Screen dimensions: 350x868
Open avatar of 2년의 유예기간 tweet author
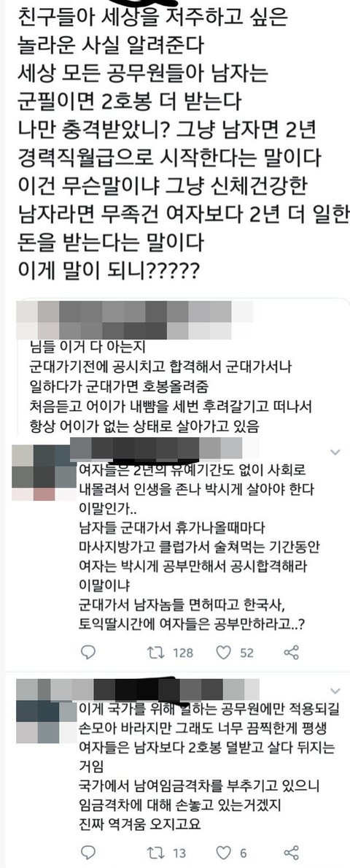(x=42, y=473)
